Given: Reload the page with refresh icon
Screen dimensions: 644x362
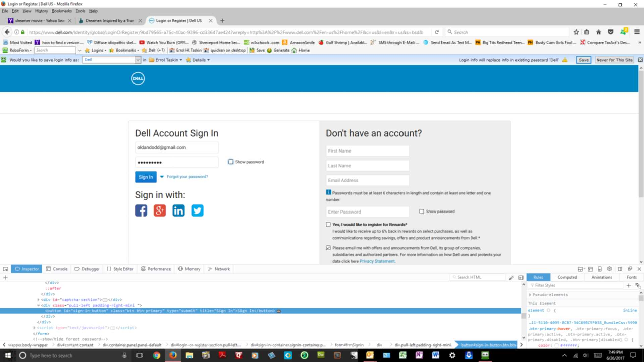Looking at the screenshot, I should (x=437, y=32).
